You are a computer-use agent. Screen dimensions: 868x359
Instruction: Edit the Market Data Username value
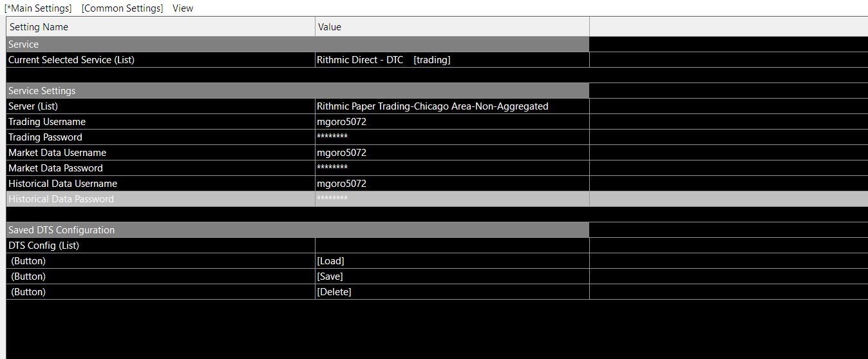(x=452, y=153)
